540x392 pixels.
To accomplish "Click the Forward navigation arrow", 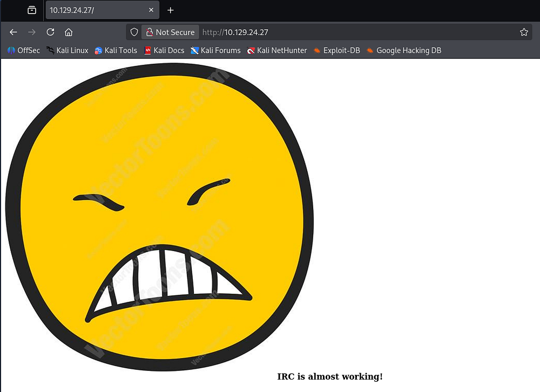I will 32,32.
